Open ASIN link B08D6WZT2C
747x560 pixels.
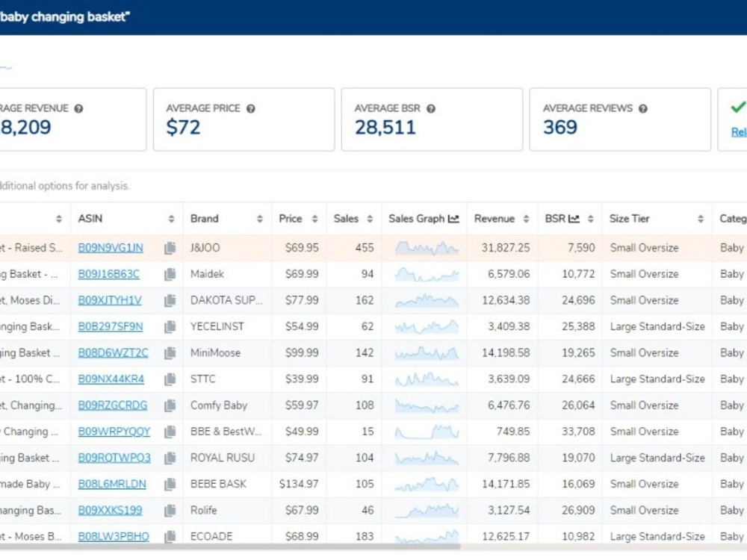pos(113,353)
